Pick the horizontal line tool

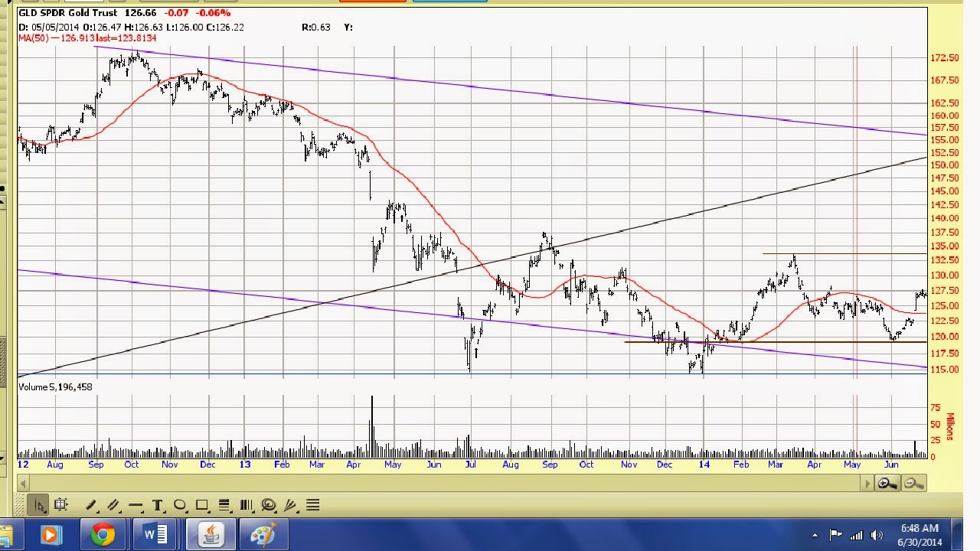click(x=136, y=505)
